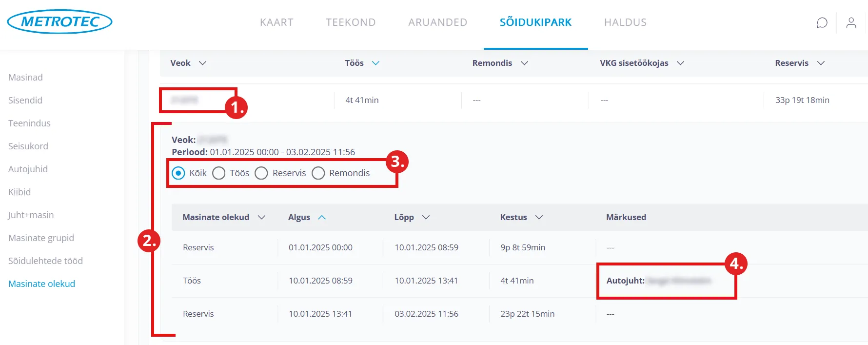Switch to the ARUANDED tab
The width and height of the screenshot is (868, 345).
437,22
